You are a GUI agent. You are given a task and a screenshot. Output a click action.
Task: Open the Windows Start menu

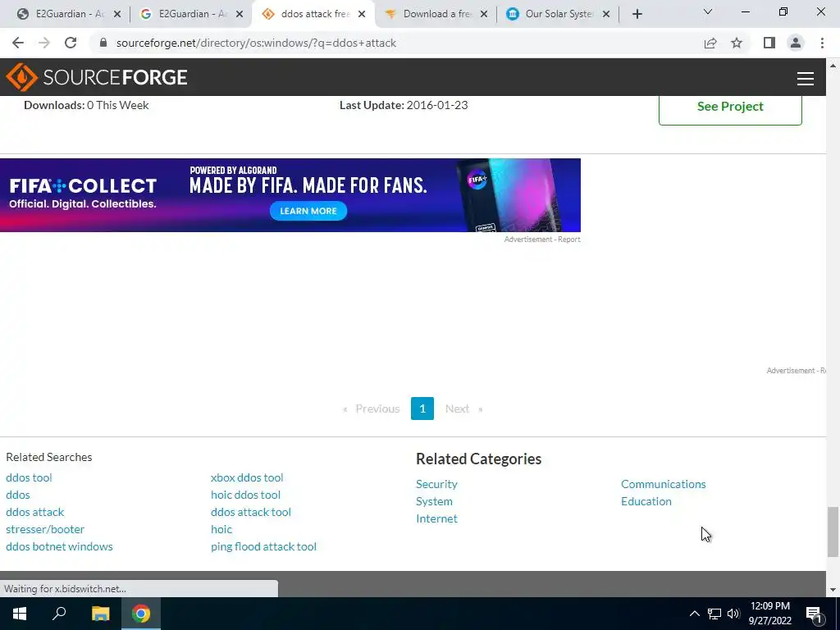pyautogui.click(x=20, y=614)
